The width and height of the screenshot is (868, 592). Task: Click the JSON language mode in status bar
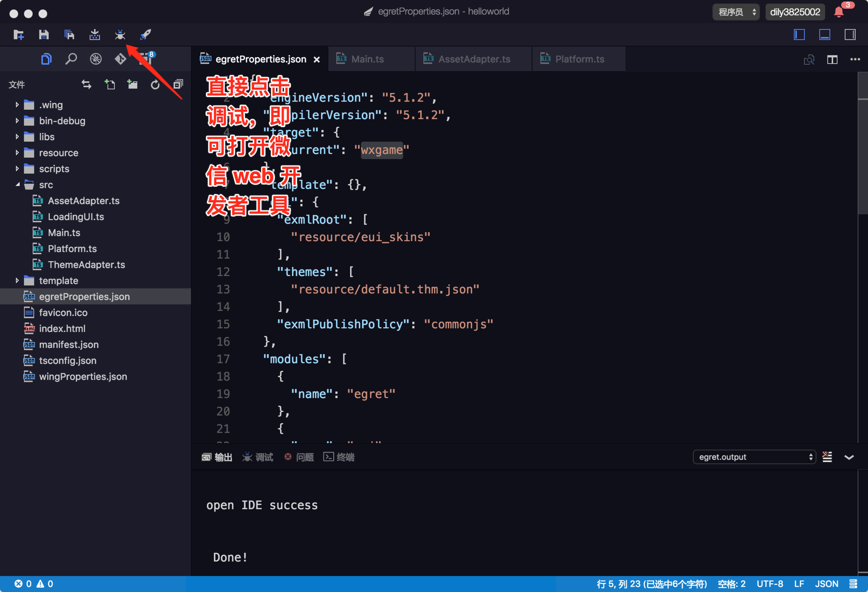pos(826,584)
